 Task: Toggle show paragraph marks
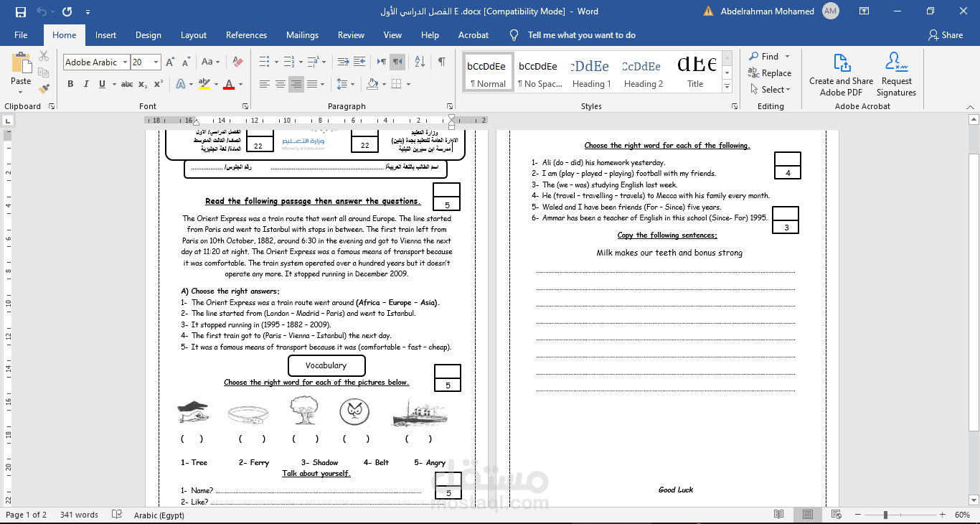pyautogui.click(x=442, y=62)
